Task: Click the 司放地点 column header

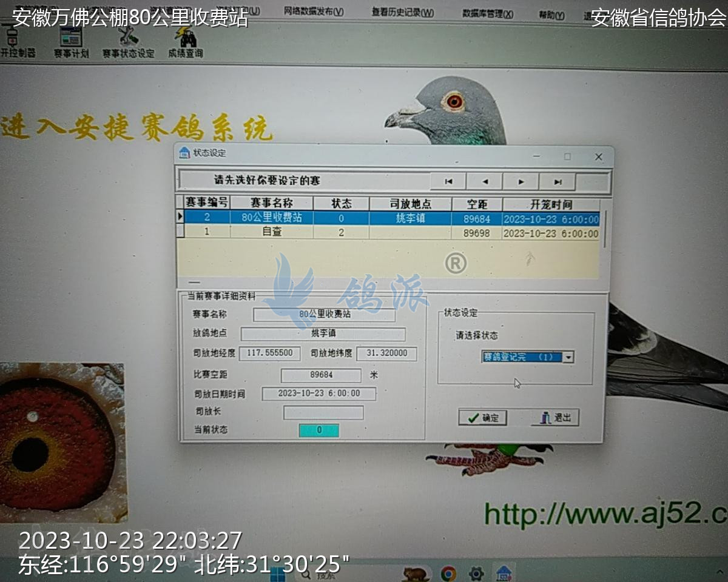Action: [x=410, y=204]
